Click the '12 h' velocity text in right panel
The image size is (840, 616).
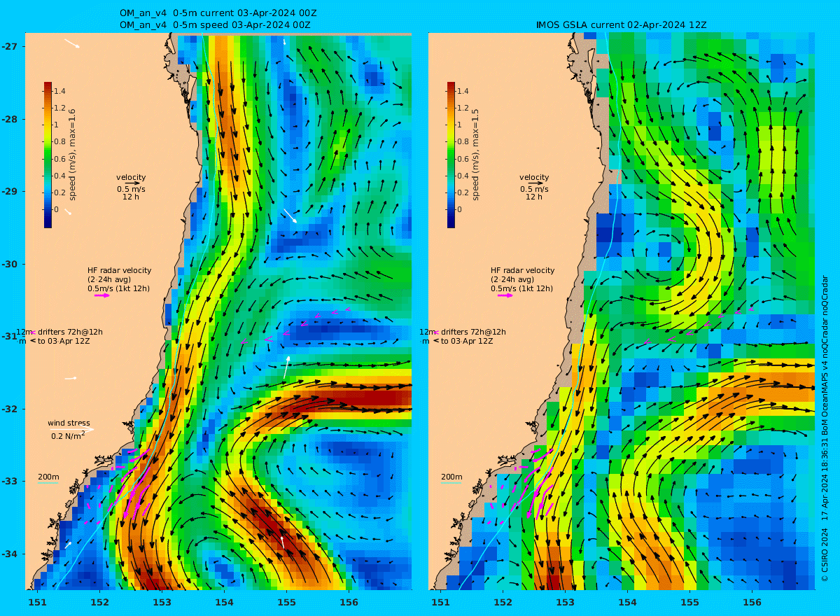pyautogui.click(x=534, y=197)
